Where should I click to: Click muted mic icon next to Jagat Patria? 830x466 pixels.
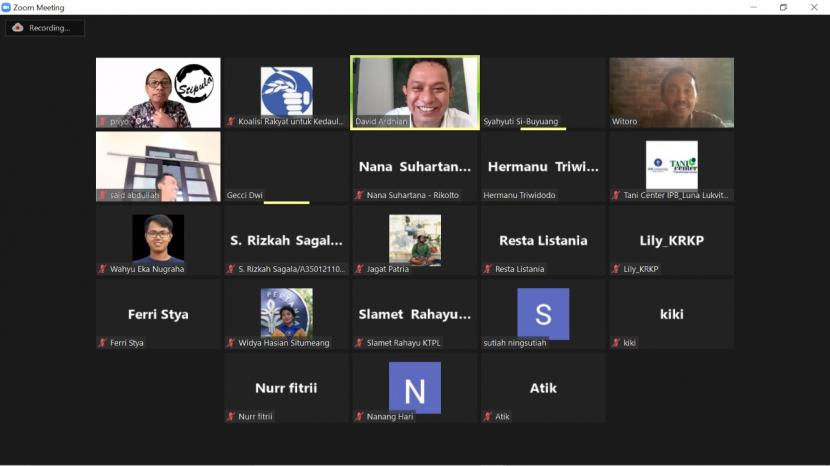[x=359, y=269]
